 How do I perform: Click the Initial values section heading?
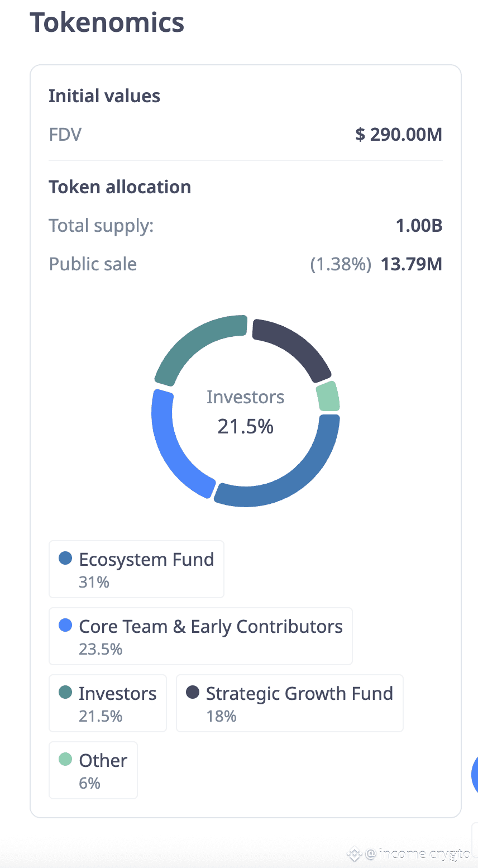coord(104,96)
